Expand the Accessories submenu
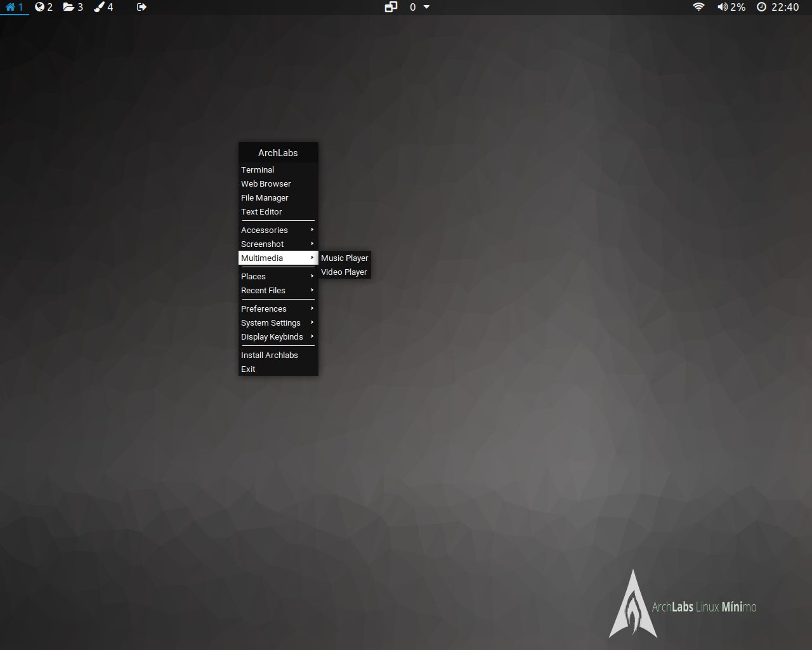Image resolution: width=812 pixels, height=650 pixels. pos(265,230)
